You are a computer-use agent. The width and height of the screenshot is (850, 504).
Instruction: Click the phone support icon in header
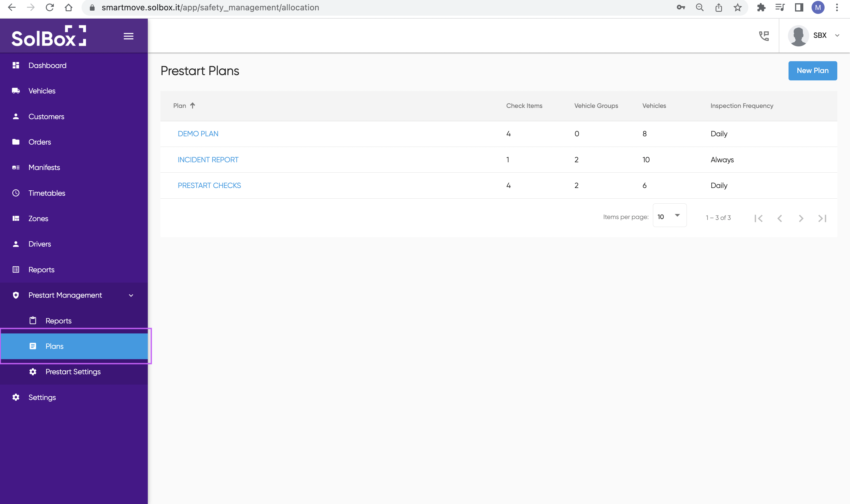tap(764, 36)
